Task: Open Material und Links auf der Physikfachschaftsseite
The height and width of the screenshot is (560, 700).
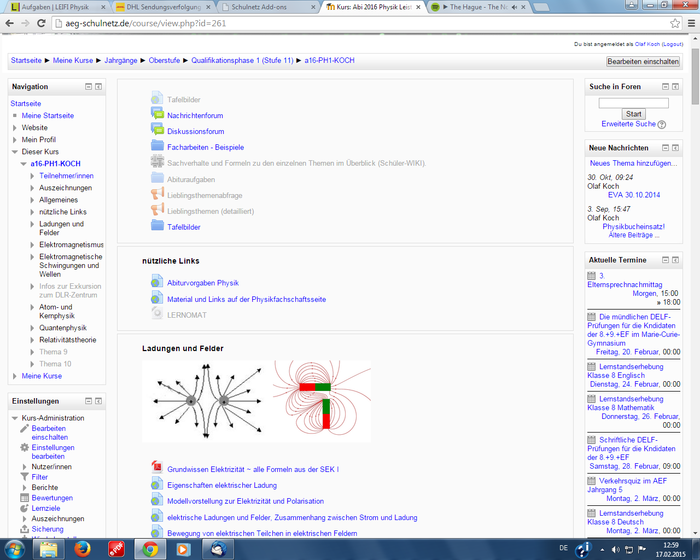Action: (x=246, y=299)
